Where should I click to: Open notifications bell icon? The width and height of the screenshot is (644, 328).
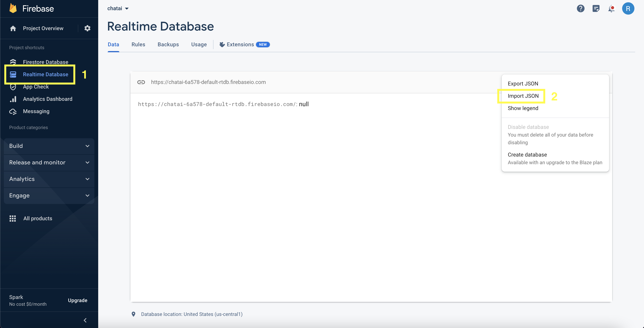pyautogui.click(x=611, y=8)
